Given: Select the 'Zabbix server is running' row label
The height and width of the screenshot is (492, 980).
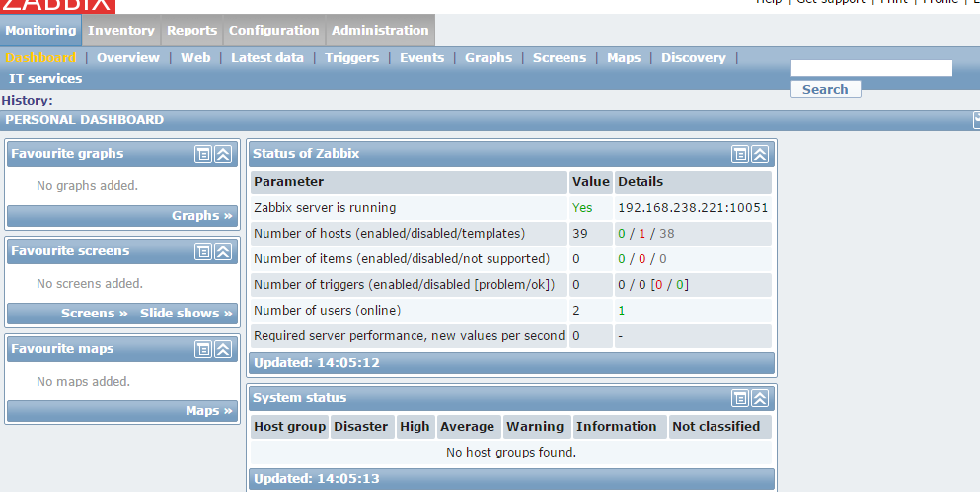Looking at the screenshot, I should point(325,207).
